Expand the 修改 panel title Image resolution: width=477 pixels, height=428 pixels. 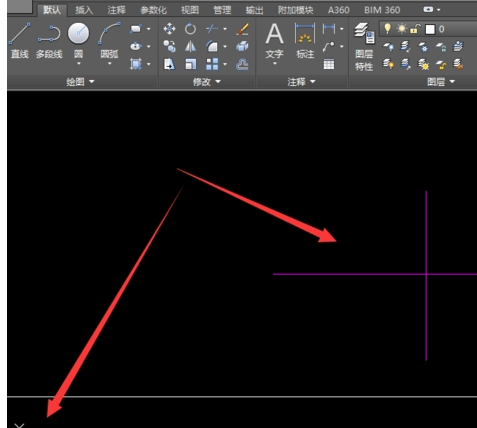(x=207, y=82)
